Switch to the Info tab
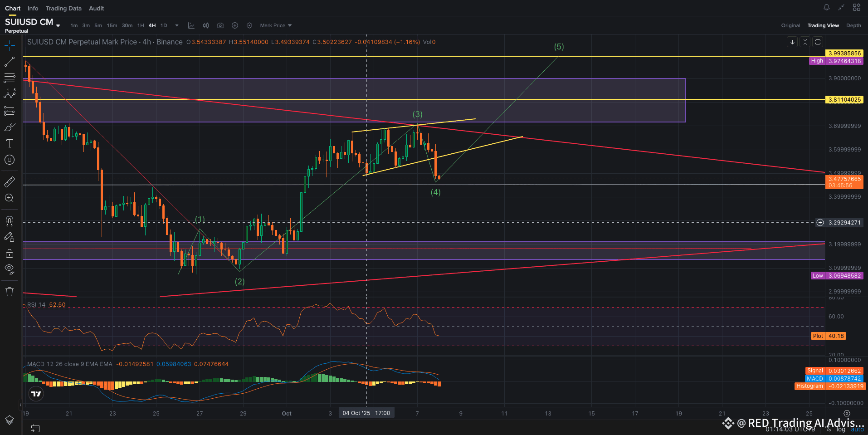Image resolution: width=868 pixels, height=435 pixels. coord(33,8)
